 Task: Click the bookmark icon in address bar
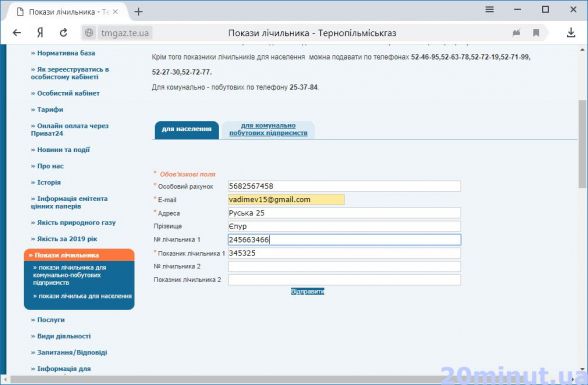click(x=536, y=33)
